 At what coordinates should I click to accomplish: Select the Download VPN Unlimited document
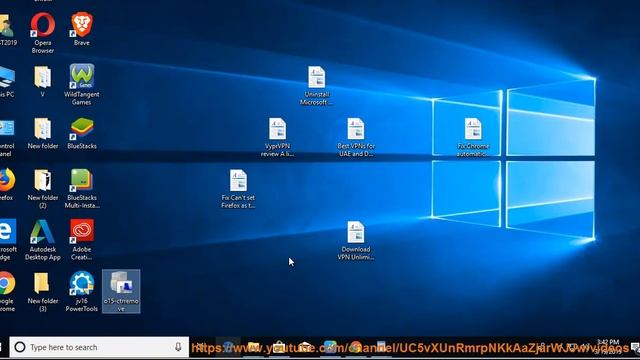click(356, 241)
